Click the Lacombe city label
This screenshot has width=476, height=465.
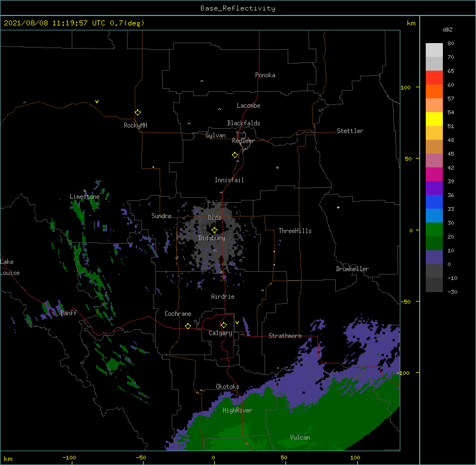248,105
